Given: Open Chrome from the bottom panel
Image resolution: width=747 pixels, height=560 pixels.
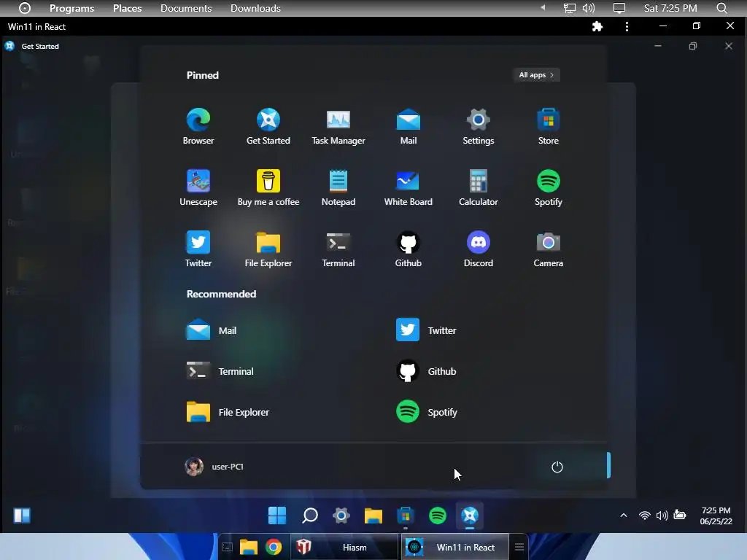Looking at the screenshot, I should pos(274,547).
